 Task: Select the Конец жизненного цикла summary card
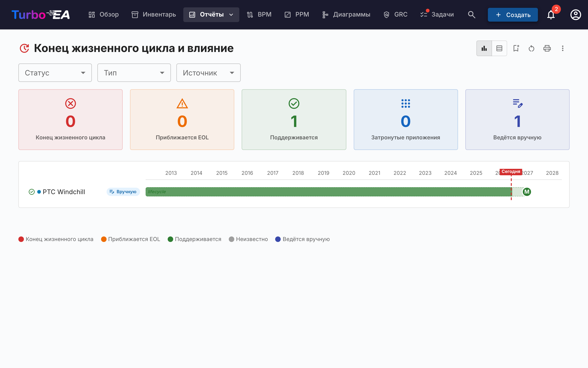pyautogui.click(x=71, y=120)
